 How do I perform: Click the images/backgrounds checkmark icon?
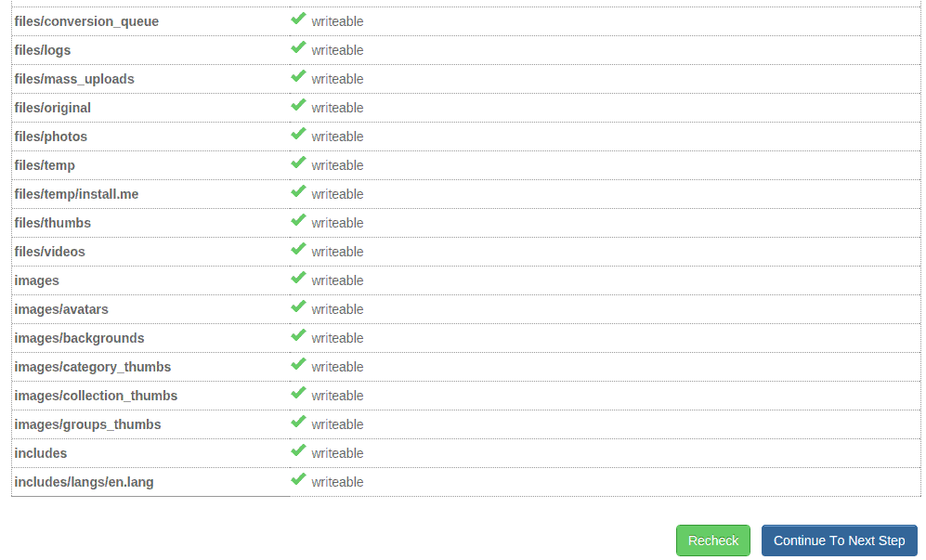click(x=298, y=336)
